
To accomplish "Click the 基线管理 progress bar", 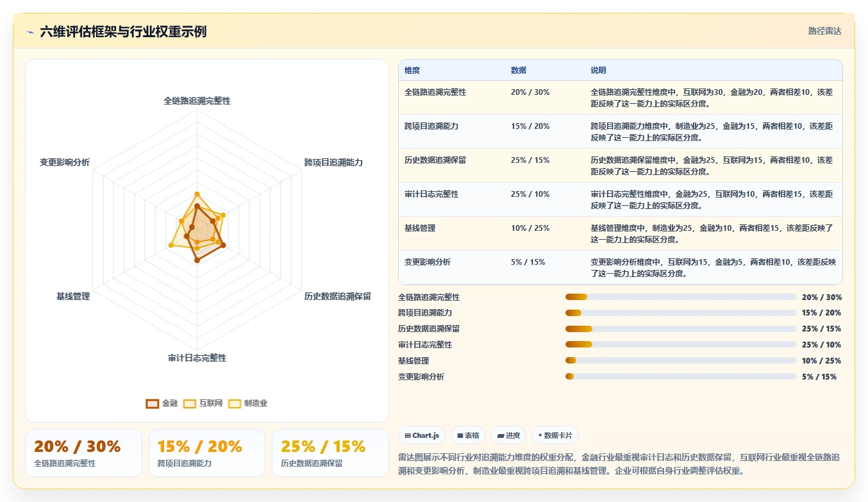I will 681,361.
